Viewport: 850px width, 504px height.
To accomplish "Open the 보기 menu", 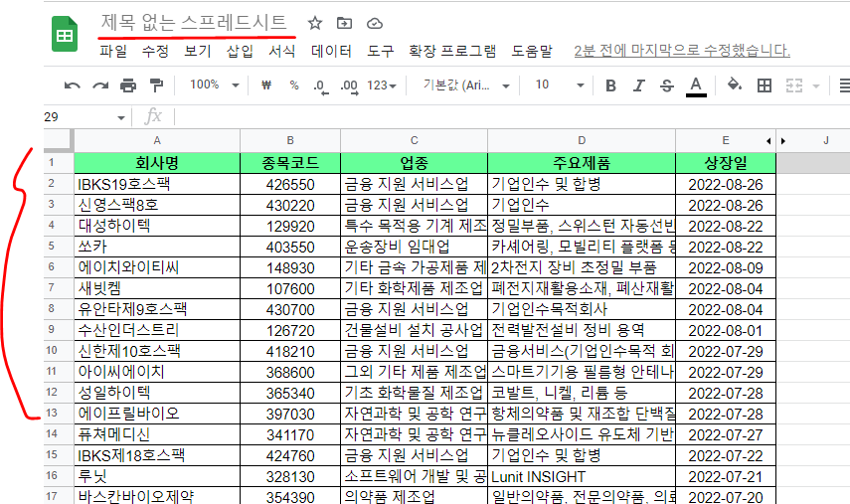I will click(x=197, y=51).
